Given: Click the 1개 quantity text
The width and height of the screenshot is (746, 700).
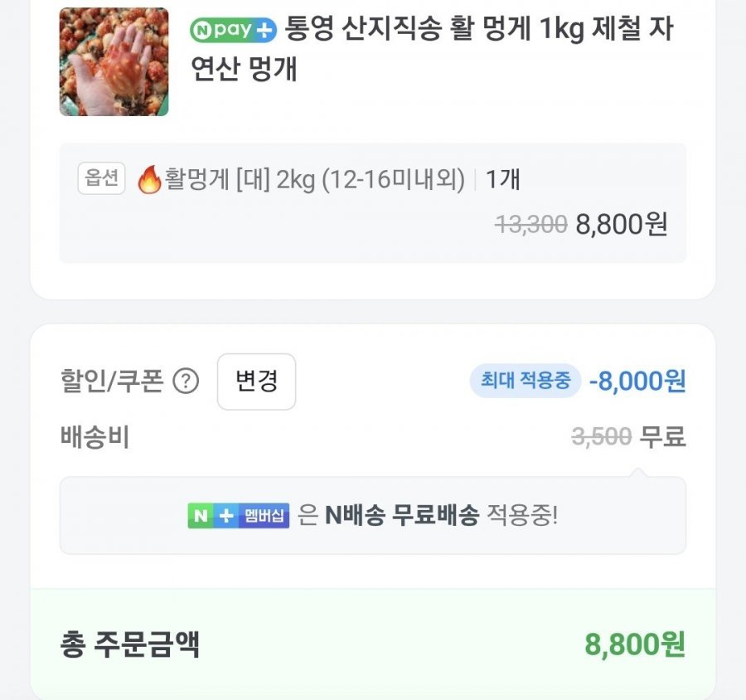Looking at the screenshot, I should 503,179.
